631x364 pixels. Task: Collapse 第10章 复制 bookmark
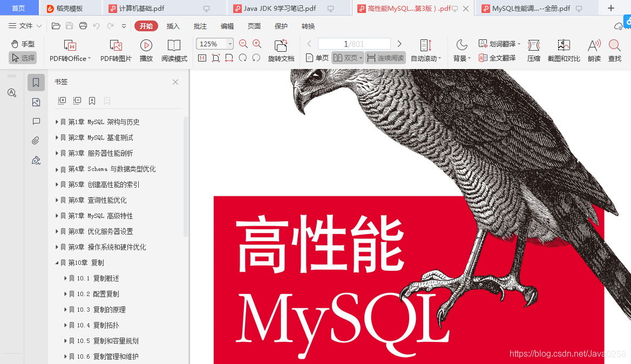click(x=57, y=263)
